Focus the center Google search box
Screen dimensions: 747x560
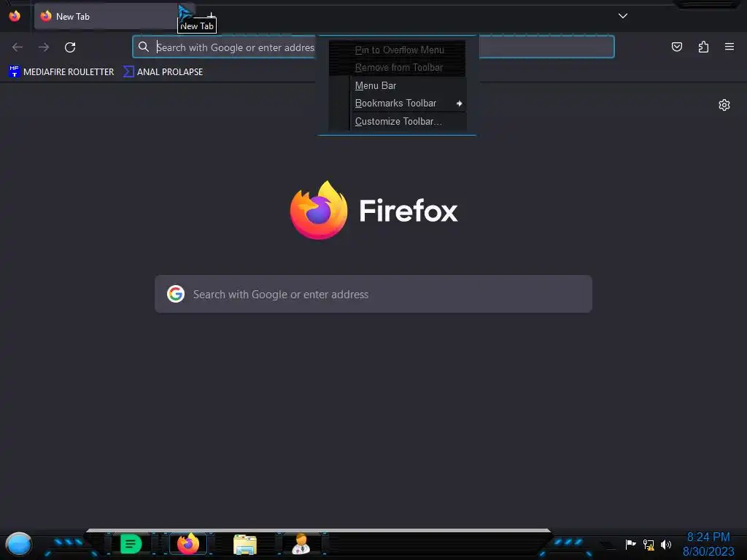[373, 294]
